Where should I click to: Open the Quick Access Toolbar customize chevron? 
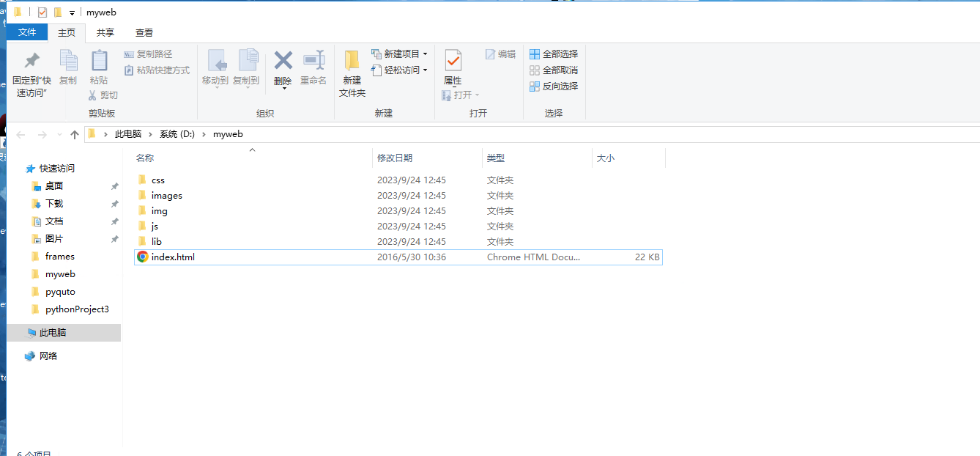coord(71,12)
